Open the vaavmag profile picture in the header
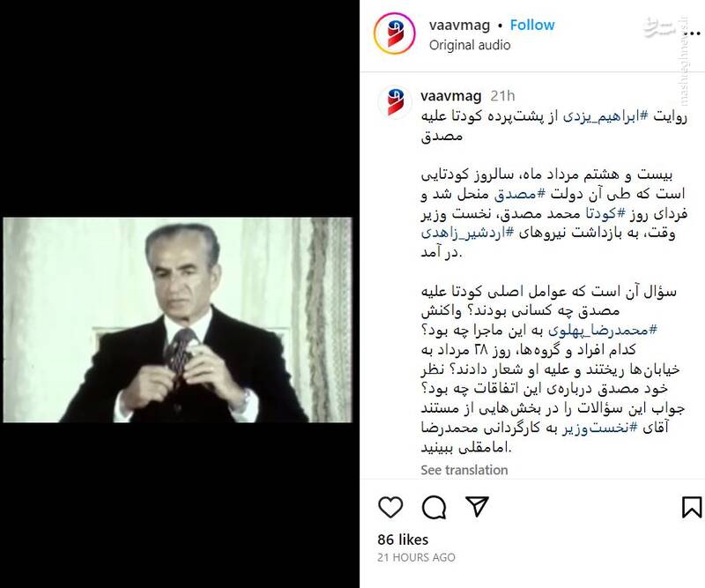Screen dimensions: 705x588 pos(394,33)
